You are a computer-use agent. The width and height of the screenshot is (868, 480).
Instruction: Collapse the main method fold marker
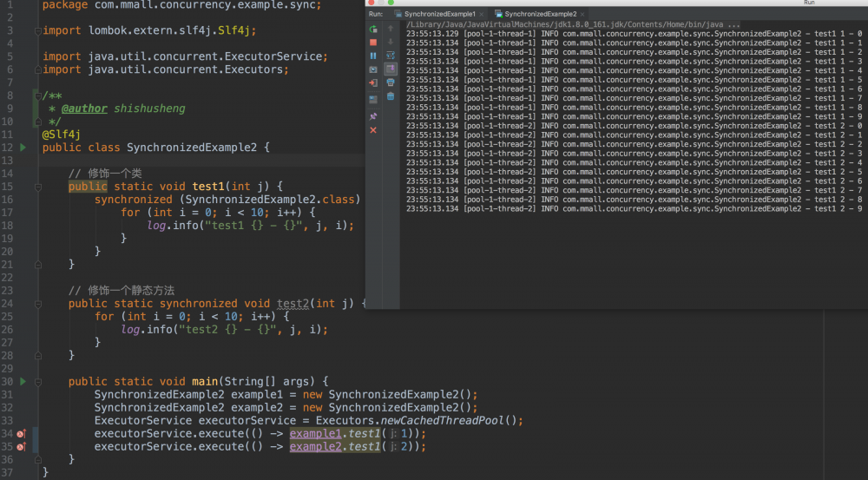(36, 382)
